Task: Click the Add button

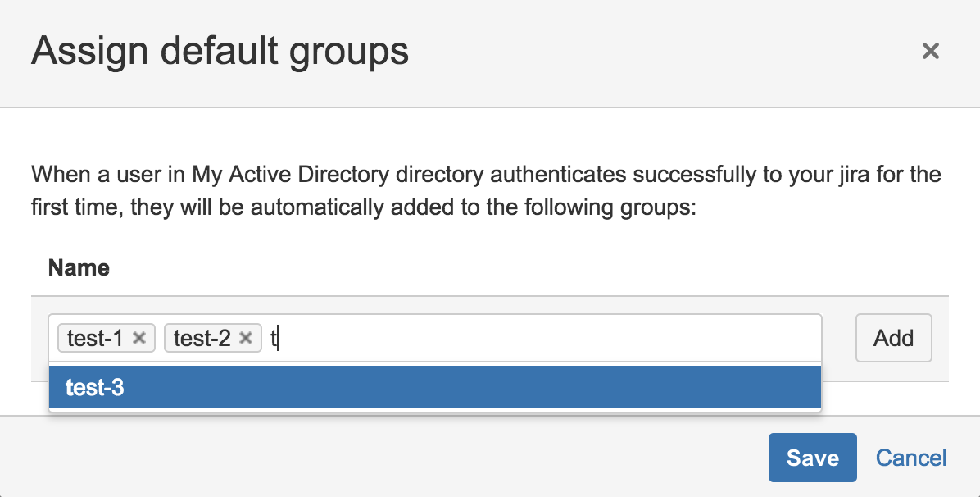Action: click(893, 337)
